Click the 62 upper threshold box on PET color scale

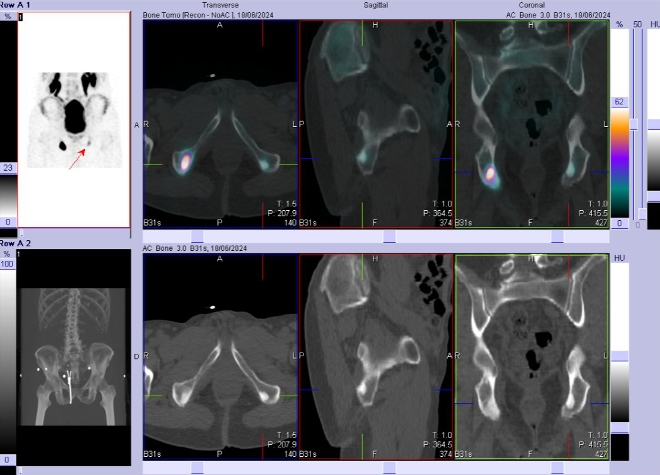(x=619, y=102)
